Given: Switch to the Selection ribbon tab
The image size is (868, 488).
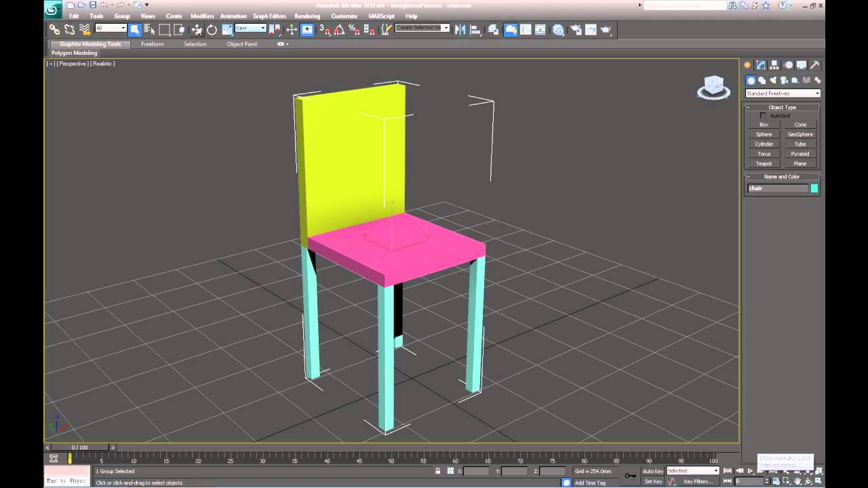Looking at the screenshot, I should [x=195, y=44].
